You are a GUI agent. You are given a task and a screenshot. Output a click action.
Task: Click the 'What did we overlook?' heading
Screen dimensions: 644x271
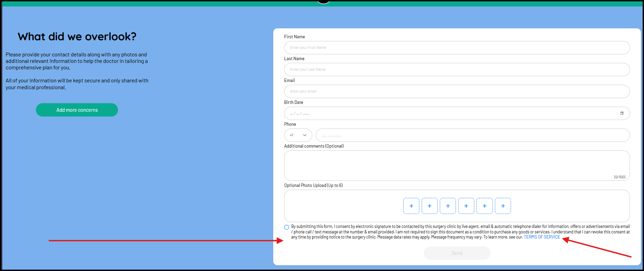(x=77, y=37)
